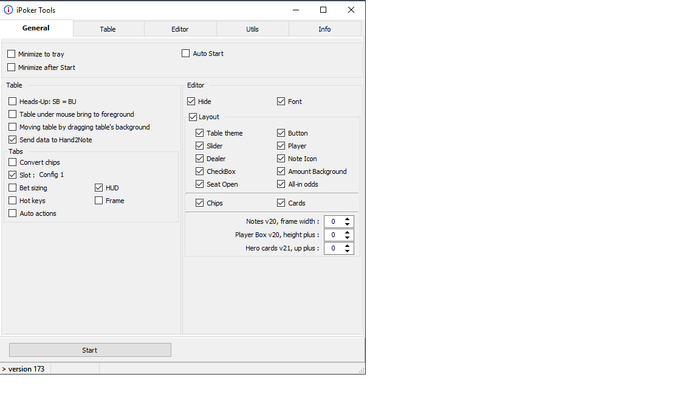The image size is (700, 394).
Task: Uncheck the Editor Hide checkbox
Action: (191, 101)
